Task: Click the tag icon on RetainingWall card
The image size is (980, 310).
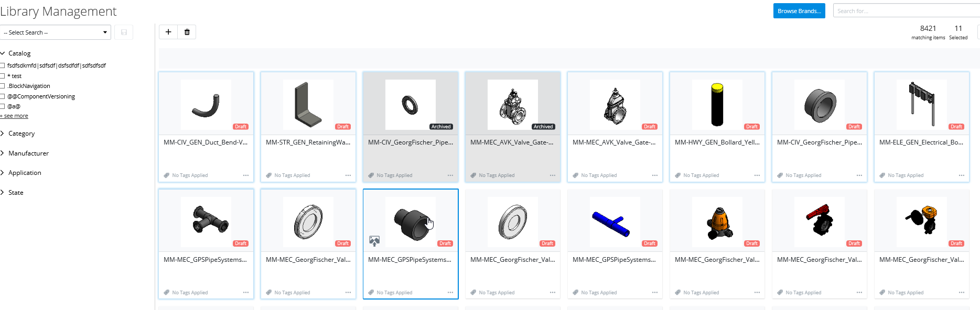Action: coord(269,175)
